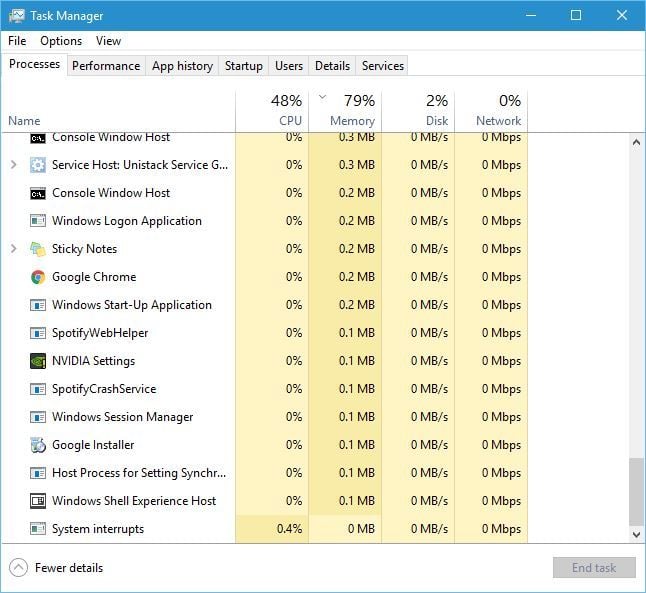This screenshot has height=593, width=646.
Task: Select the Sticky Notes icon
Action: click(38, 249)
